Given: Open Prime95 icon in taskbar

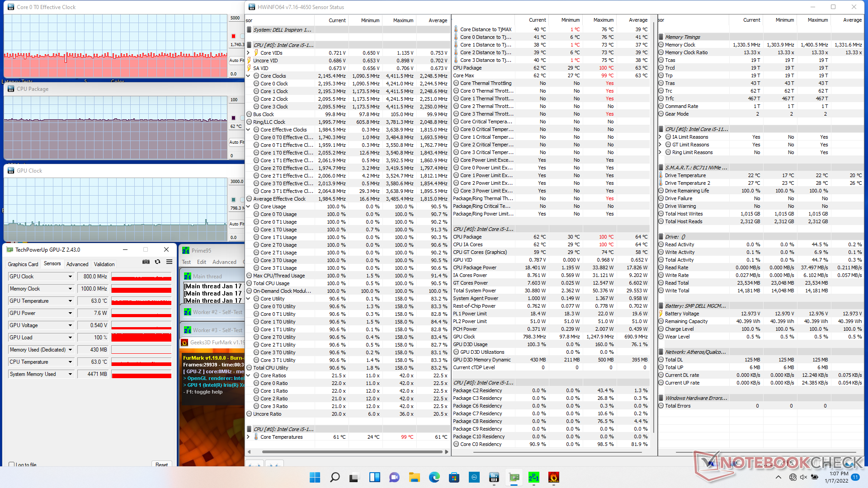Looking at the screenshot, I should (533, 477).
